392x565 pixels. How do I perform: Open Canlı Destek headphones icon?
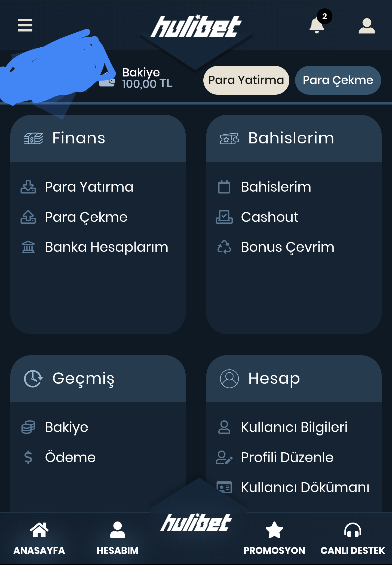(x=353, y=530)
